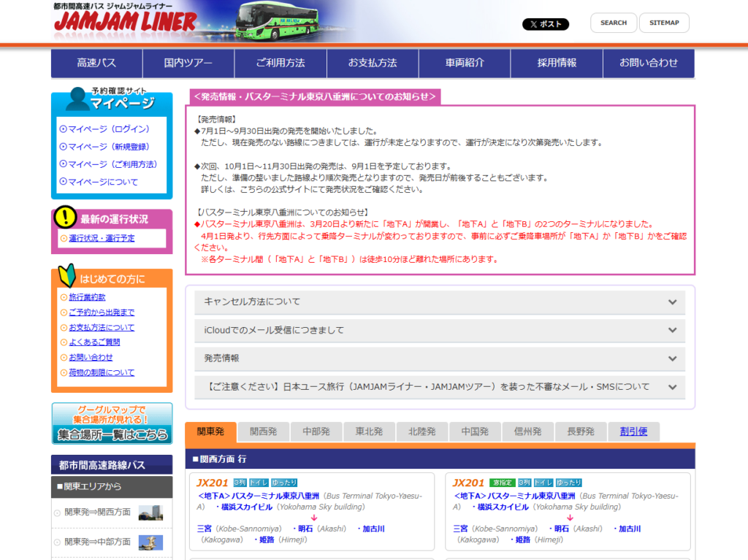Expand キャンセル方法について section
The height and width of the screenshot is (560, 748).
(x=440, y=302)
